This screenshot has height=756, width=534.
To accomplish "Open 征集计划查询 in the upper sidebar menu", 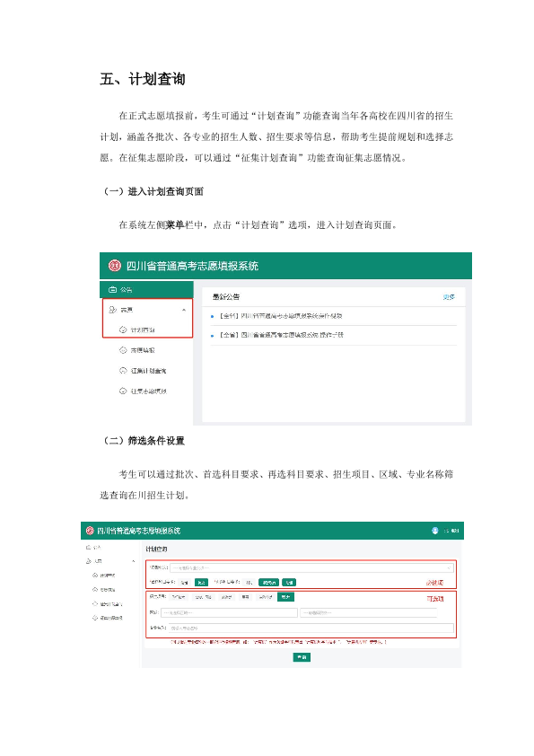I will coord(148,371).
